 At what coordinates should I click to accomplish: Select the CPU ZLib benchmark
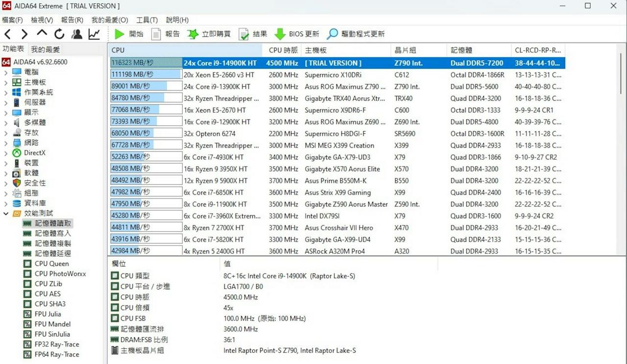click(x=43, y=284)
